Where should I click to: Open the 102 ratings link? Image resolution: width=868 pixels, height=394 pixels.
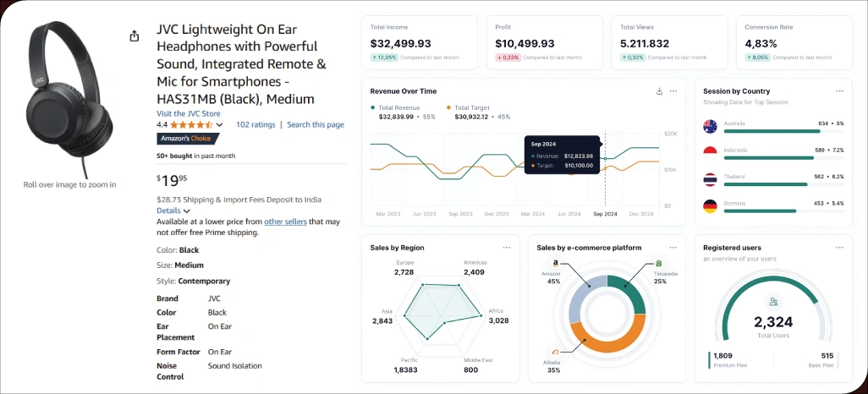[x=255, y=124]
